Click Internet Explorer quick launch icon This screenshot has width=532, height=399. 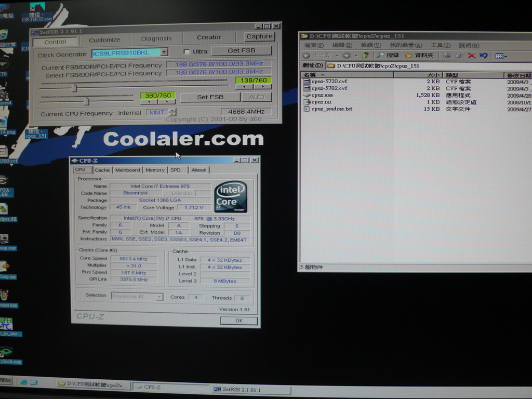[x=24, y=382]
